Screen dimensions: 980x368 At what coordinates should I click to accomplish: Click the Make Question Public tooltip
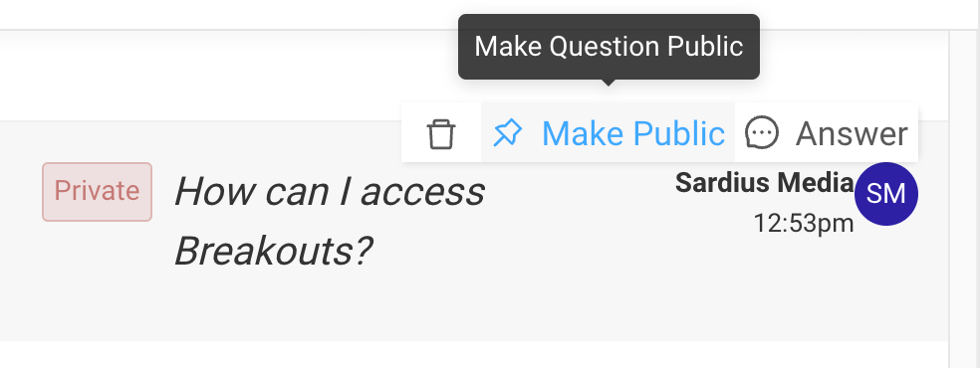tap(609, 47)
